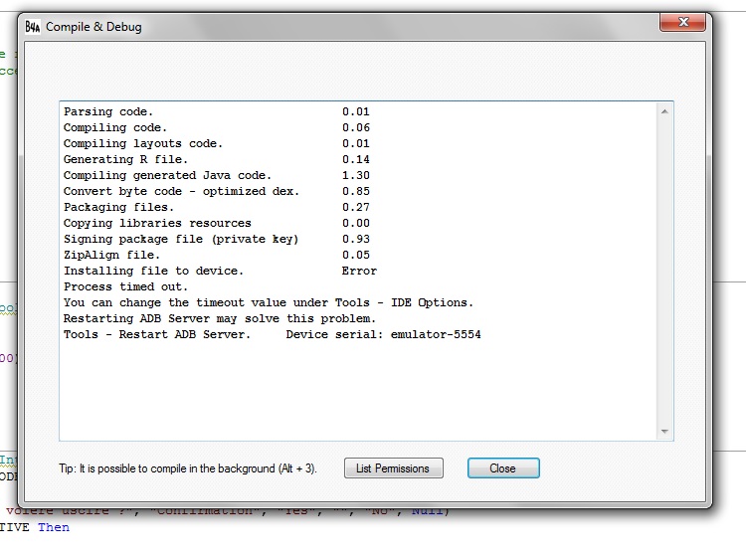The height and width of the screenshot is (560, 746).
Task: Select the 'Process timed out.' line
Action: pyautogui.click(x=125, y=286)
